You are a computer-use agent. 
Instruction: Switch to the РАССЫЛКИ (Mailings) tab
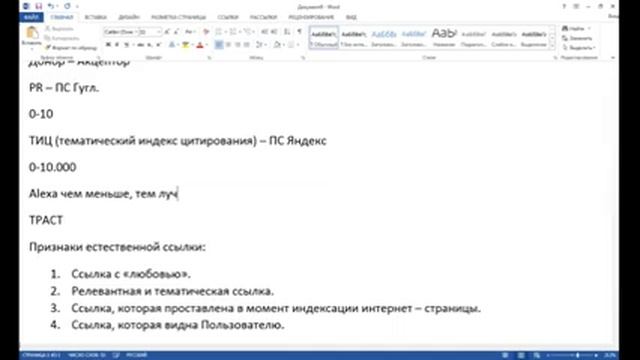(263, 17)
